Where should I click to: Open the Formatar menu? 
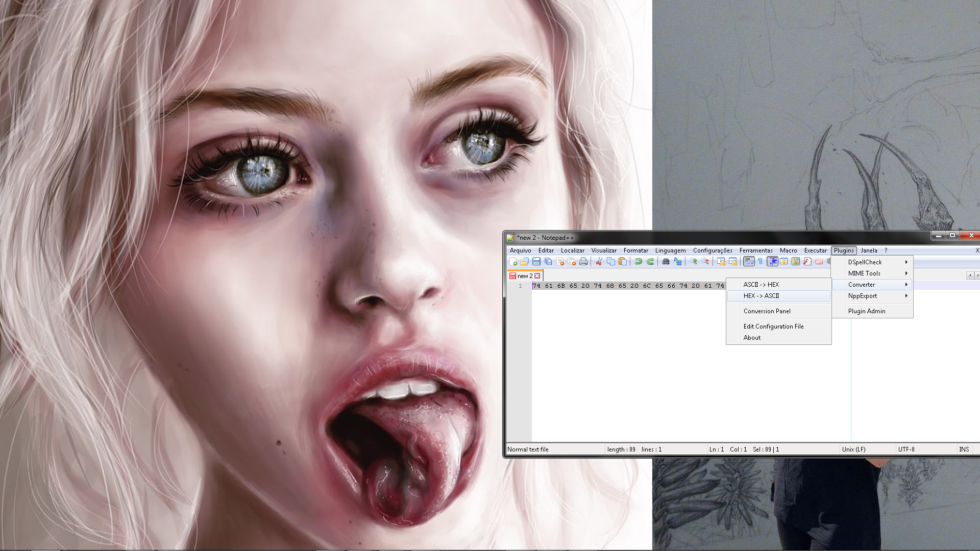[635, 251]
